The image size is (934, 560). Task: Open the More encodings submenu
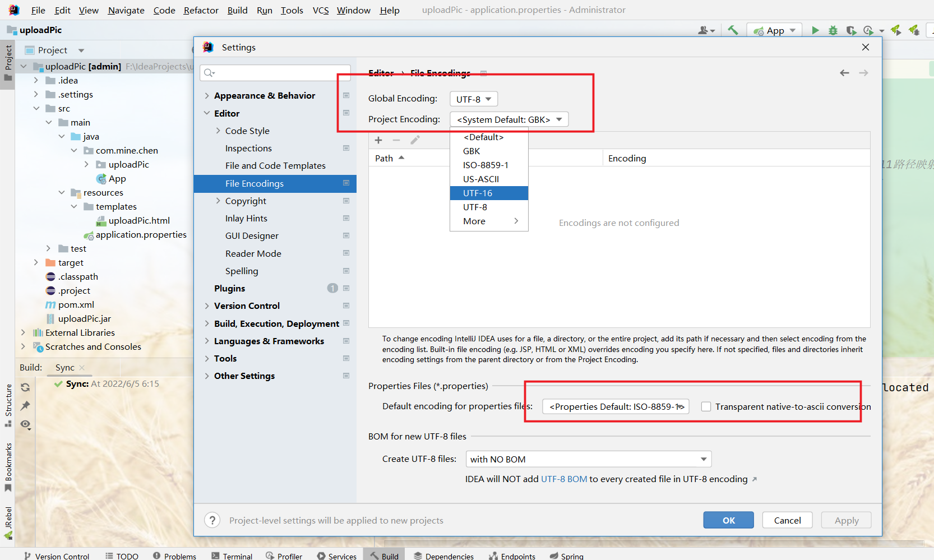[489, 221]
